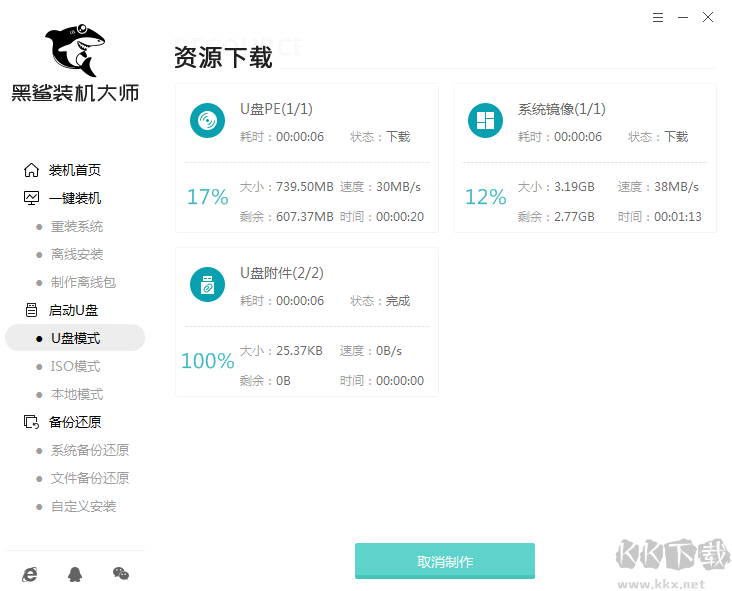732x591 pixels.
Task: Click the monitor icon beside 一键装机
Action: [x=31, y=198]
